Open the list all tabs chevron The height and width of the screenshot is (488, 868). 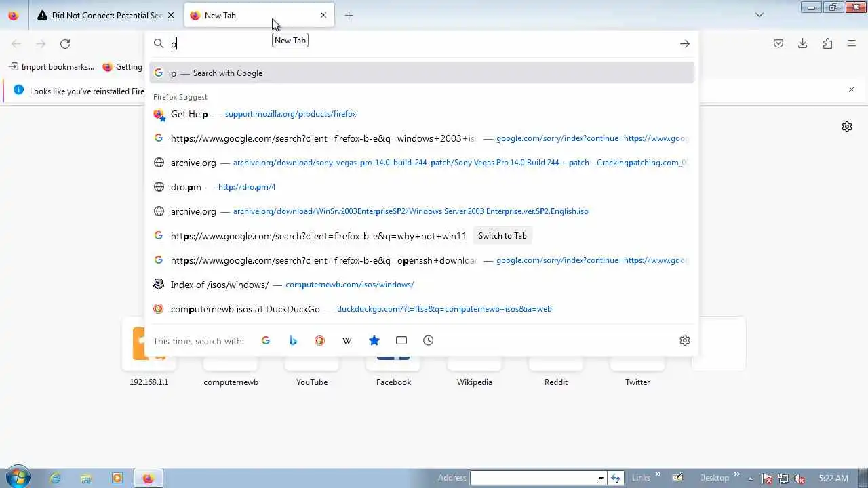[759, 15]
